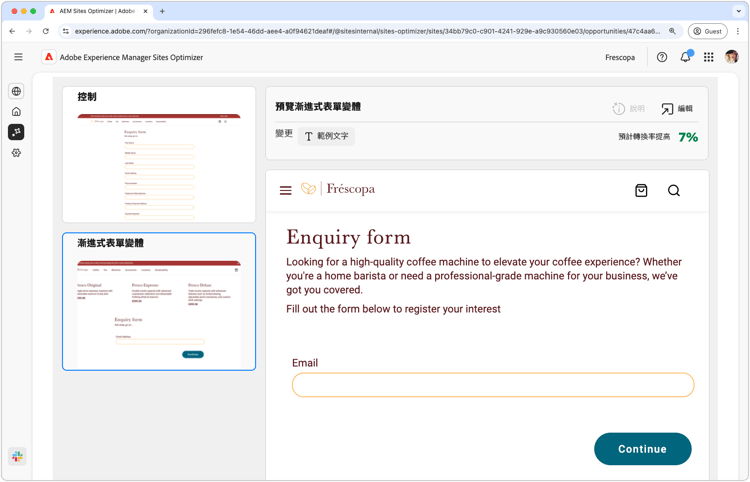Open the help question mark icon
Image resolution: width=750 pixels, height=482 pixels.
coord(662,57)
